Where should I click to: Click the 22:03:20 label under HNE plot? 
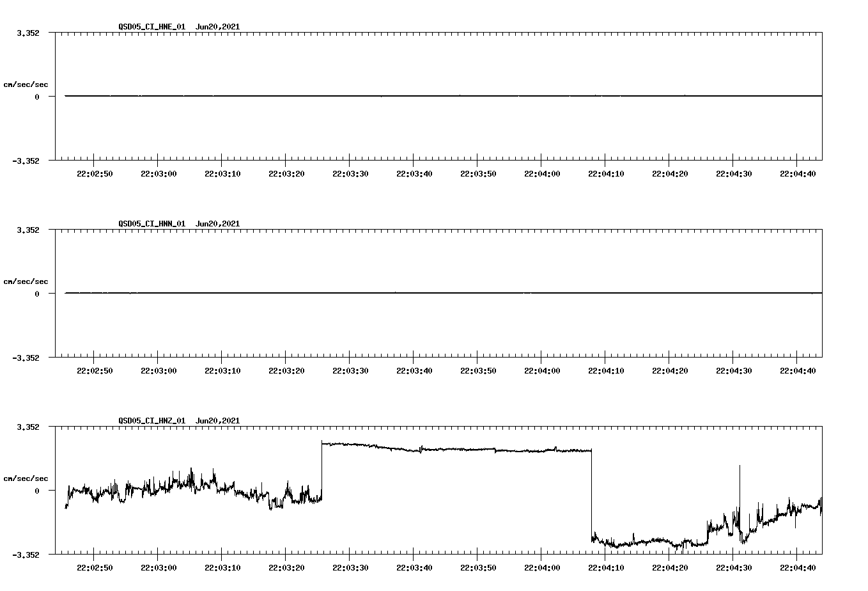click(286, 174)
